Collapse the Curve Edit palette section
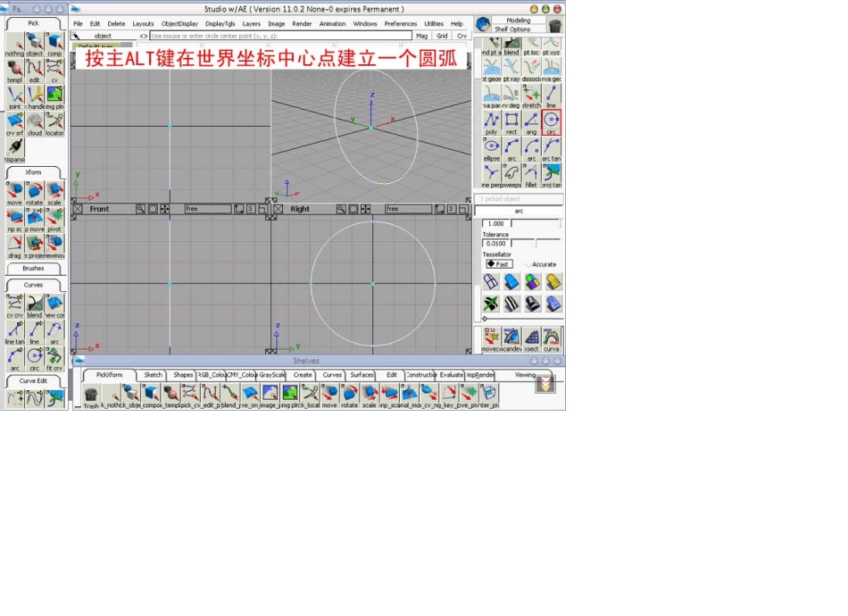Viewport: 848px width, 616px height. click(x=33, y=380)
